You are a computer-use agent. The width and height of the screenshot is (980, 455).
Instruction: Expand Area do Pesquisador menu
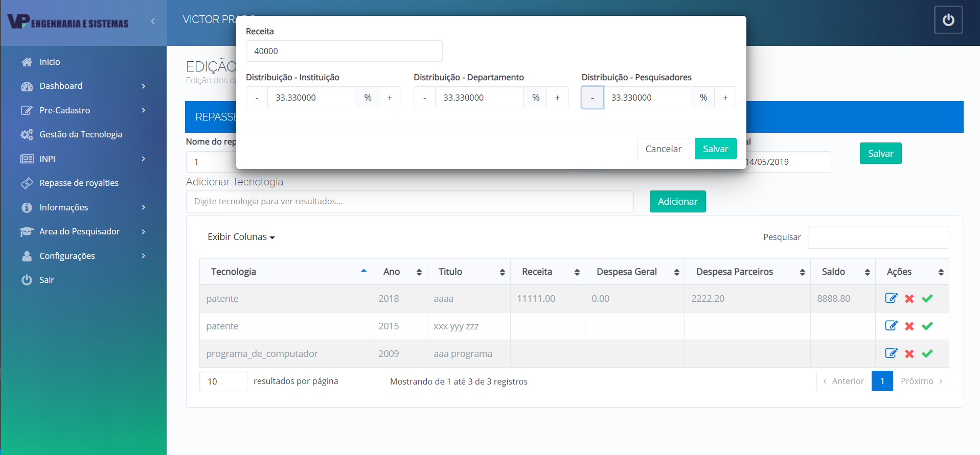pyautogui.click(x=83, y=231)
